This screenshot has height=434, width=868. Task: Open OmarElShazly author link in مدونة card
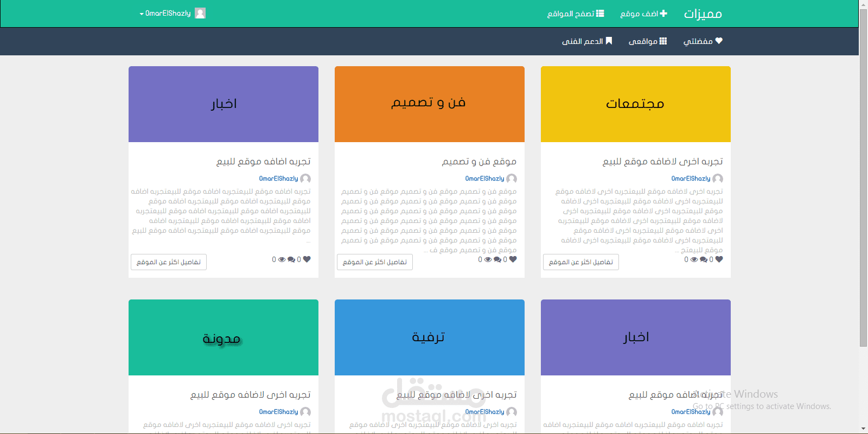pos(278,412)
